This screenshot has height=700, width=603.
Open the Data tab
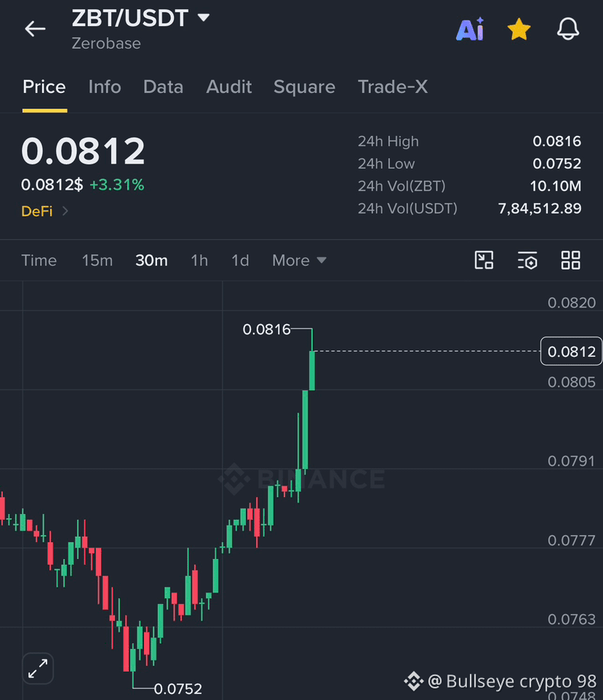click(163, 87)
